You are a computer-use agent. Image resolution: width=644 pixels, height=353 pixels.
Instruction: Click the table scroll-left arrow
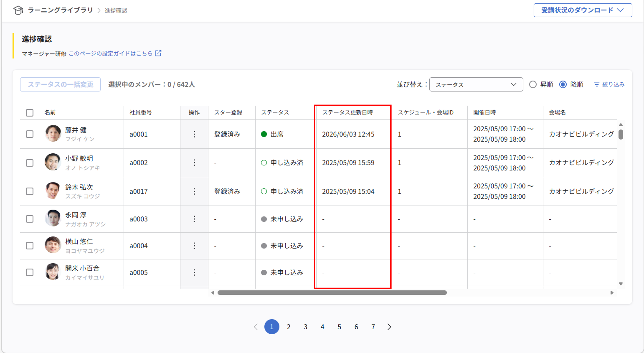[x=213, y=293]
